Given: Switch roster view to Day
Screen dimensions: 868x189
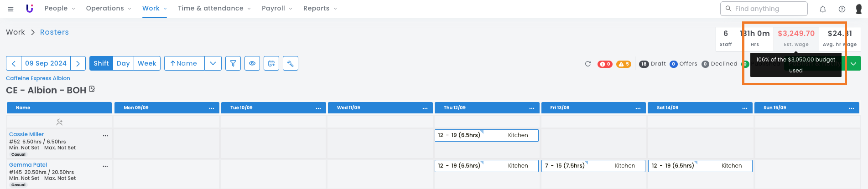Looking at the screenshot, I should [x=123, y=63].
